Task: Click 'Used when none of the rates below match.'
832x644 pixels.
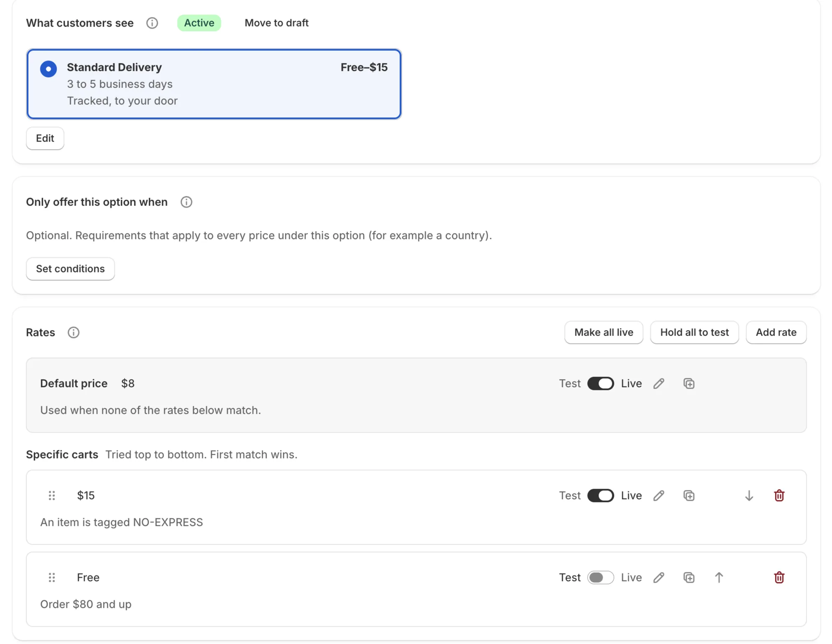Action: (x=151, y=410)
